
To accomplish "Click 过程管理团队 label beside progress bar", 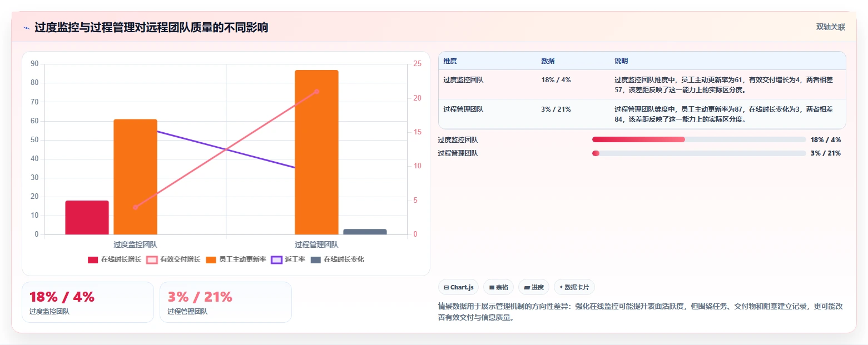I will pos(458,153).
